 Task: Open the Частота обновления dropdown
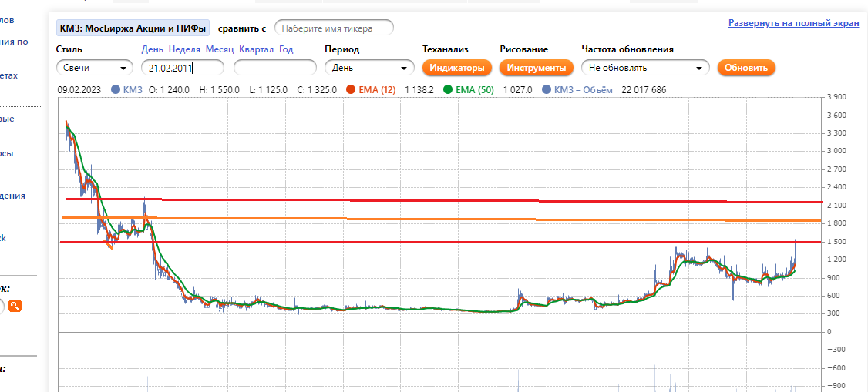645,68
